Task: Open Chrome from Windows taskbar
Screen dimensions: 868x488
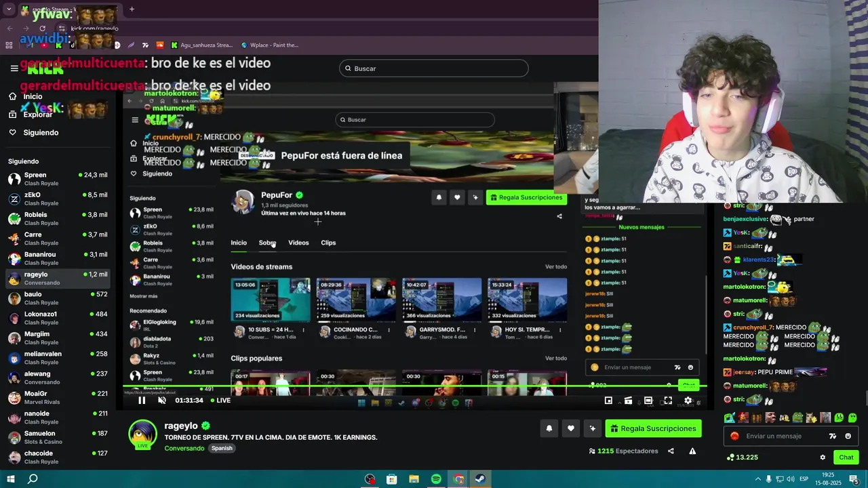Action: tap(458, 479)
